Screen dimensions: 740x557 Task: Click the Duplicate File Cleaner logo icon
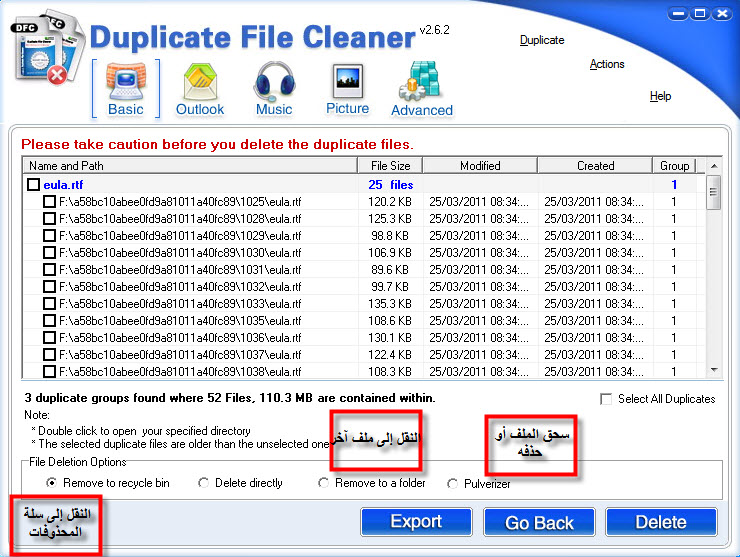47,45
